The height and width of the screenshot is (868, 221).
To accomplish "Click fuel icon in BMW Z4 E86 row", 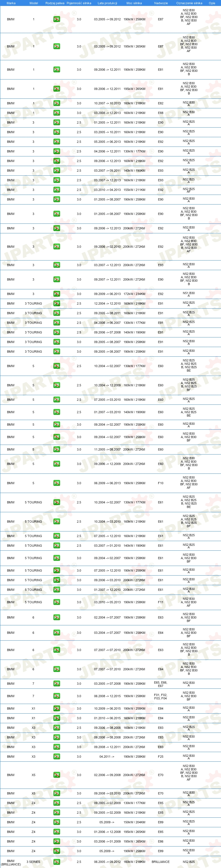I will [x=57, y=841].
